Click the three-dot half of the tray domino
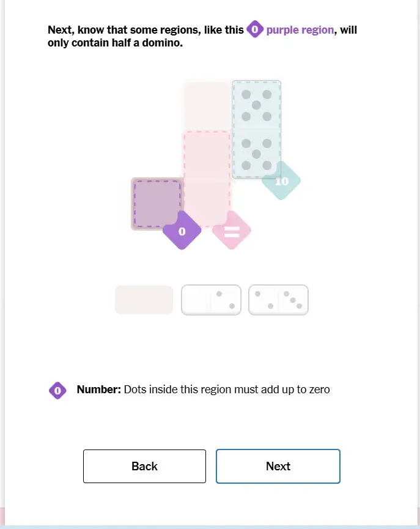Screen dimensions: 420x529 coord(293,300)
